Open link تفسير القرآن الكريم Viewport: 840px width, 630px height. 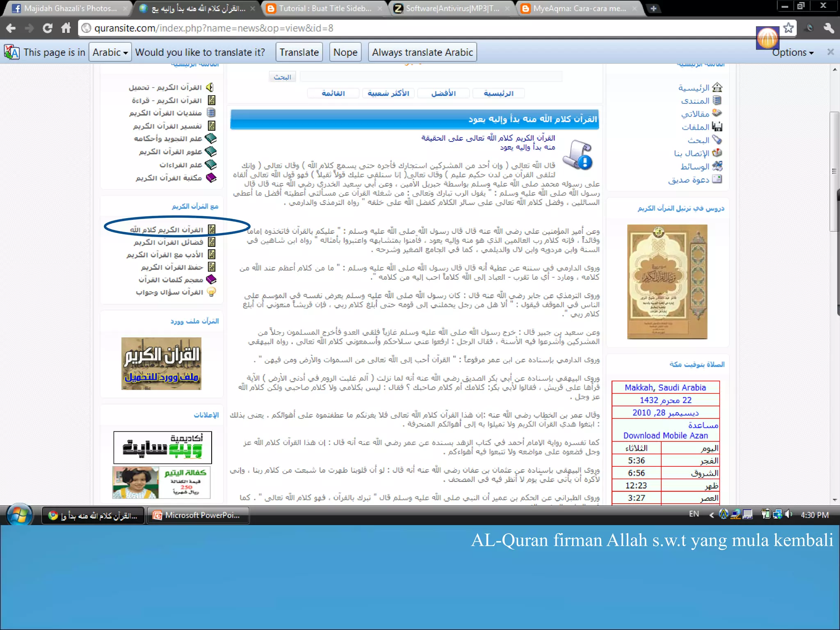(x=167, y=126)
